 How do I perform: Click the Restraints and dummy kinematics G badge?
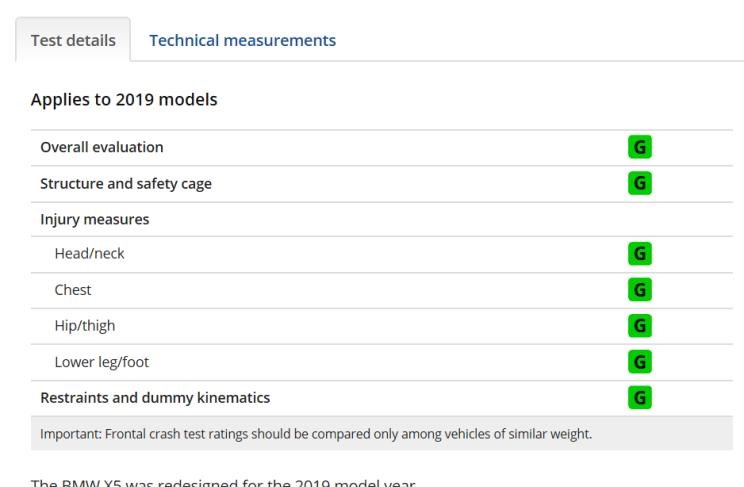point(639,398)
